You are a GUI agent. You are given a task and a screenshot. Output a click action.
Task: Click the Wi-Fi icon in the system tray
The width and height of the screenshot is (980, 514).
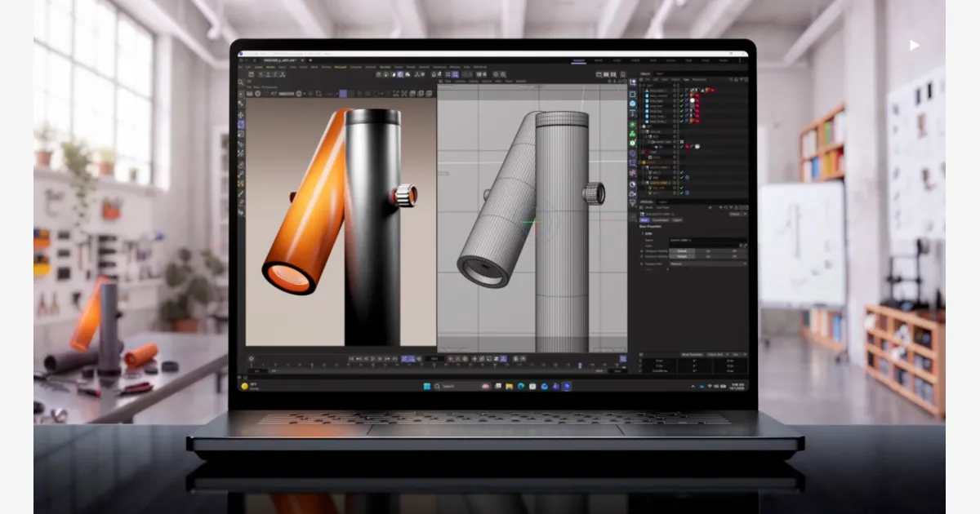[x=710, y=386]
